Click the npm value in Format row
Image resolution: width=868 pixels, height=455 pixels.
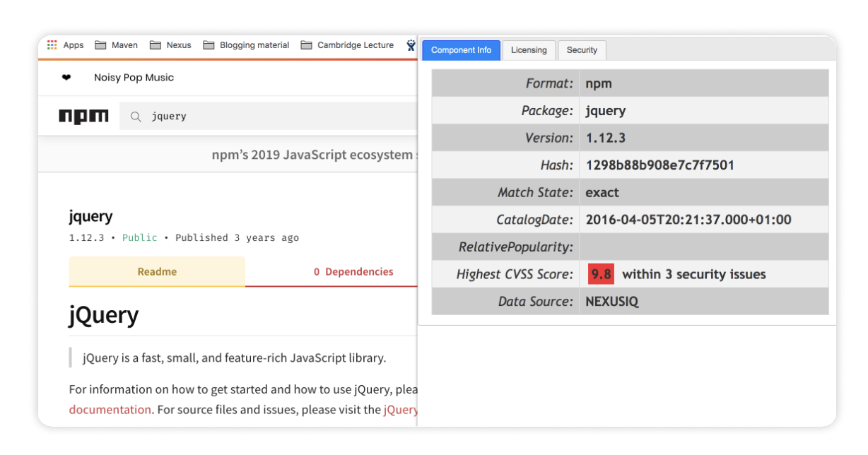tap(599, 83)
